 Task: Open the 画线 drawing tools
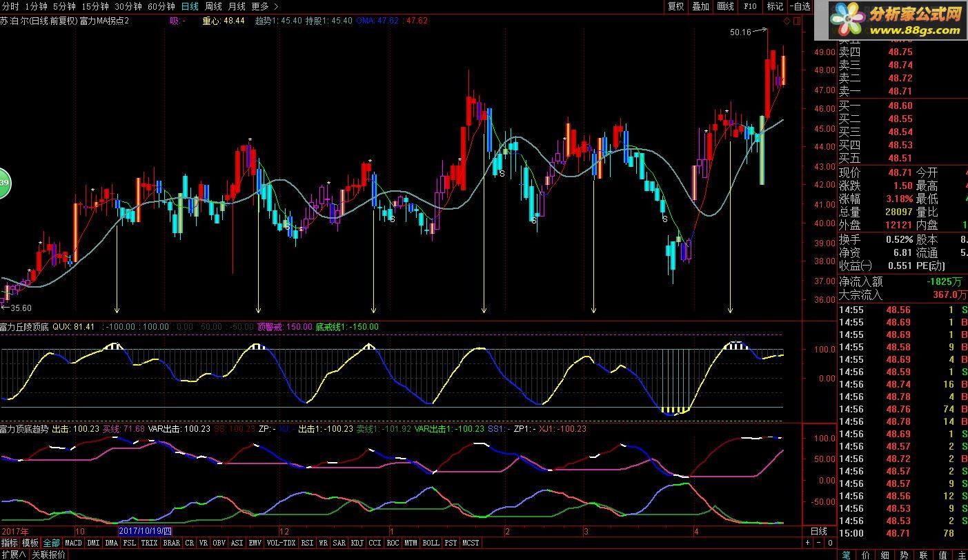click(725, 6)
